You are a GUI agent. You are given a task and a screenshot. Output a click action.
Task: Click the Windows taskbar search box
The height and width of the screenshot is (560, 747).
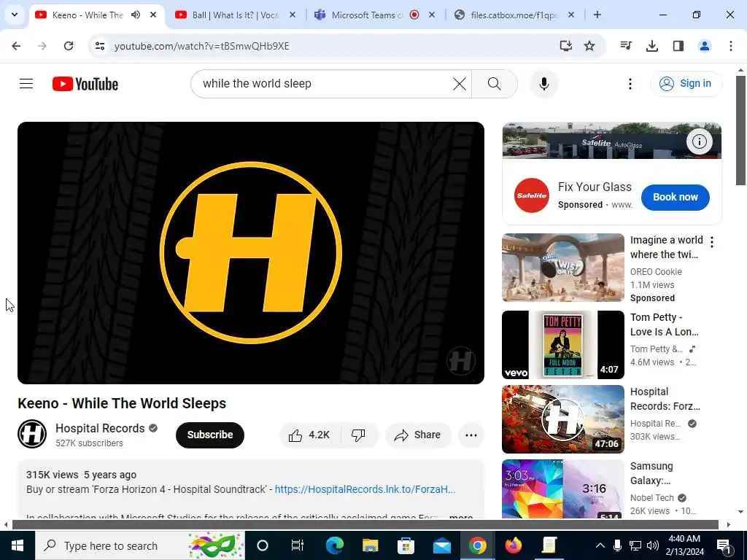pos(140,545)
